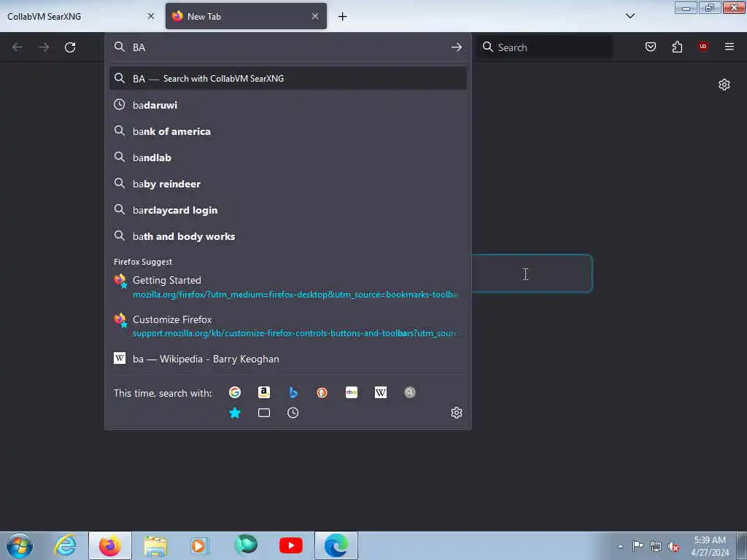747x560 pixels.
Task: Search bookmarks with the star icon
Action: (x=234, y=413)
